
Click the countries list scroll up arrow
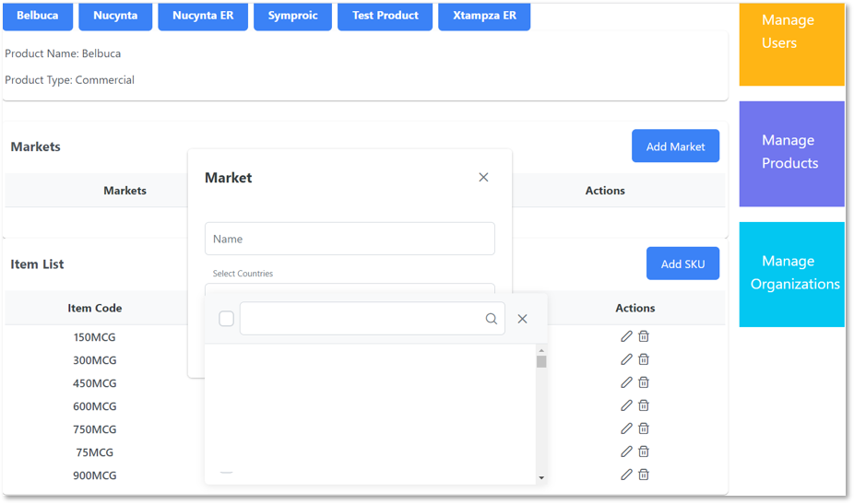[x=541, y=350]
